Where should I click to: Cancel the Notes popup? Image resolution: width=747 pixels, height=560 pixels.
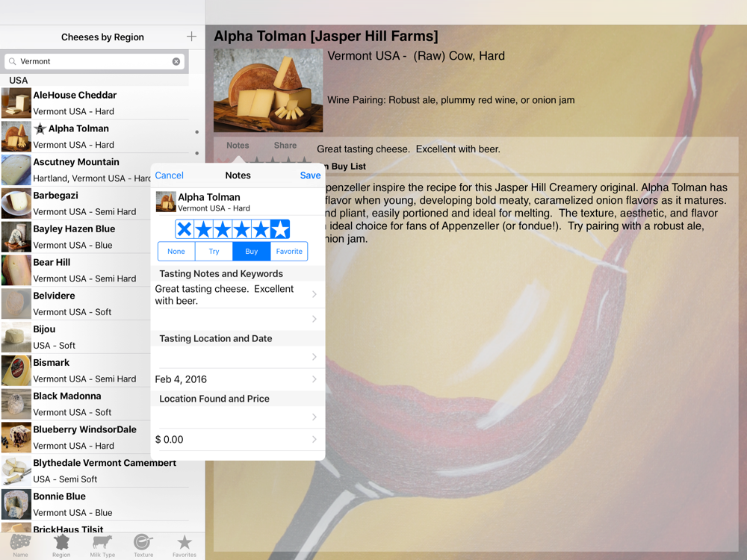click(169, 175)
